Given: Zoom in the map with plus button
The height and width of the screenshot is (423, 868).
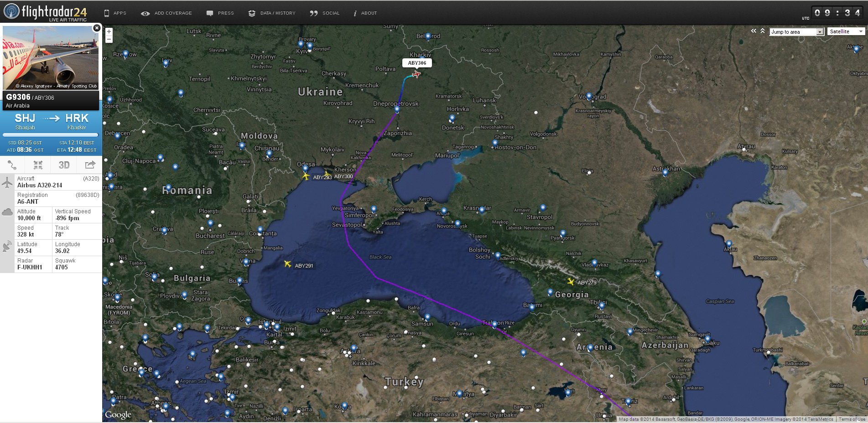Looking at the screenshot, I should (109, 31).
